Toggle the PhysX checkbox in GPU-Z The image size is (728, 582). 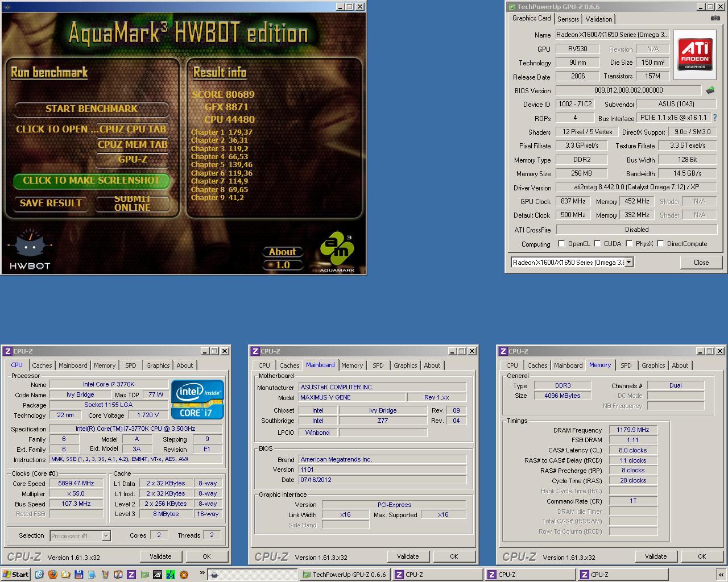[629, 243]
